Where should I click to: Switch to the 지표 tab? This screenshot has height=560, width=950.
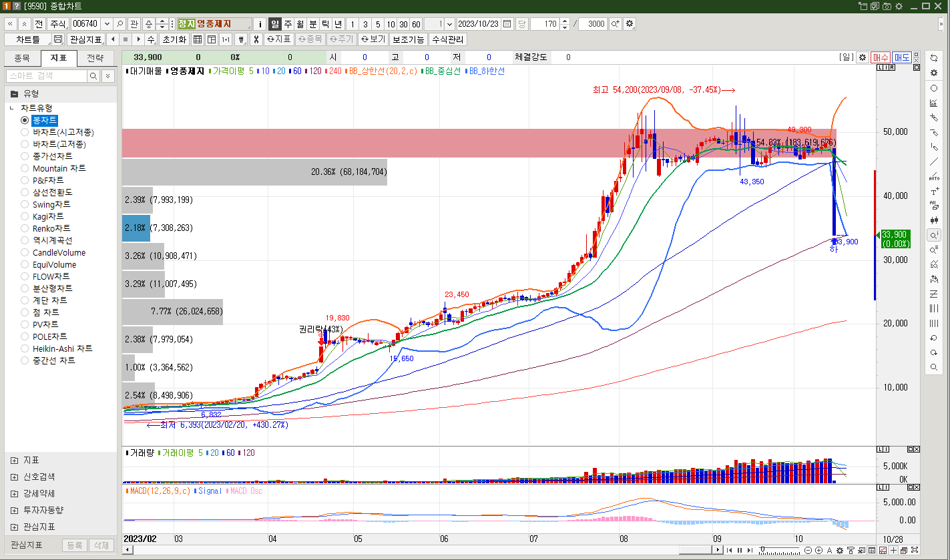click(x=59, y=59)
